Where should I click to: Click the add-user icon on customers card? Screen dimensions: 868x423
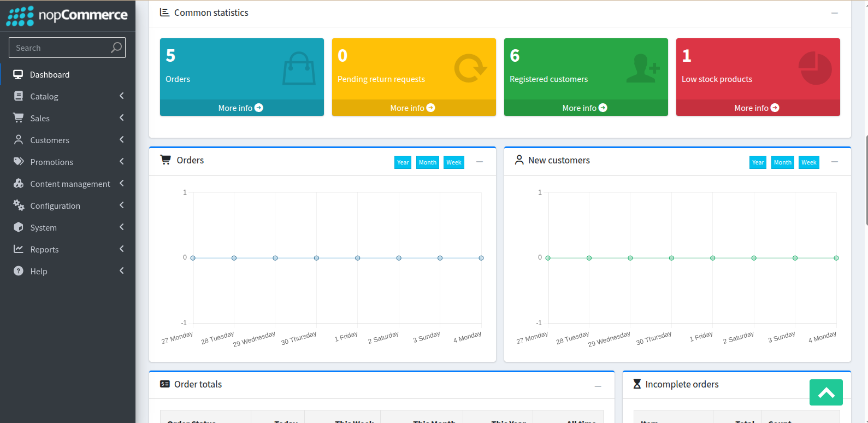643,68
